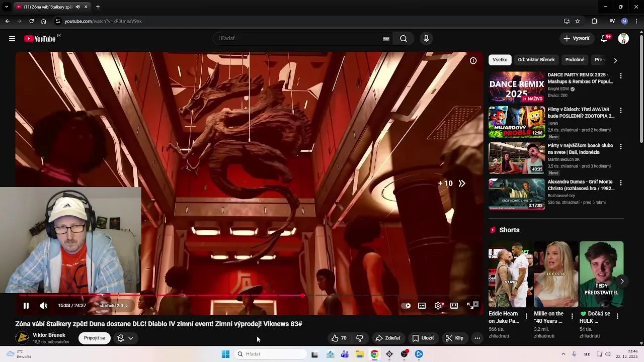The width and height of the screenshot is (644, 362).
Task: Skip forward 10 seconds arrow
Action: 462,184
